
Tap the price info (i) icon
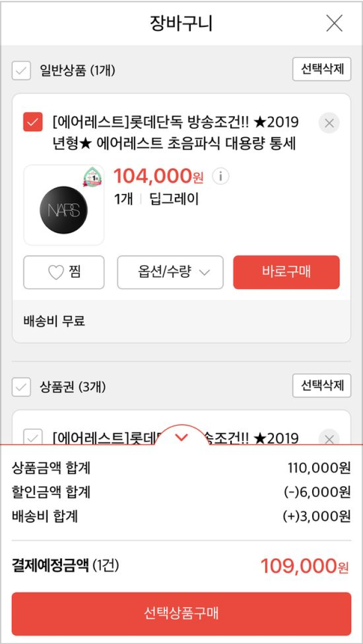click(x=220, y=176)
